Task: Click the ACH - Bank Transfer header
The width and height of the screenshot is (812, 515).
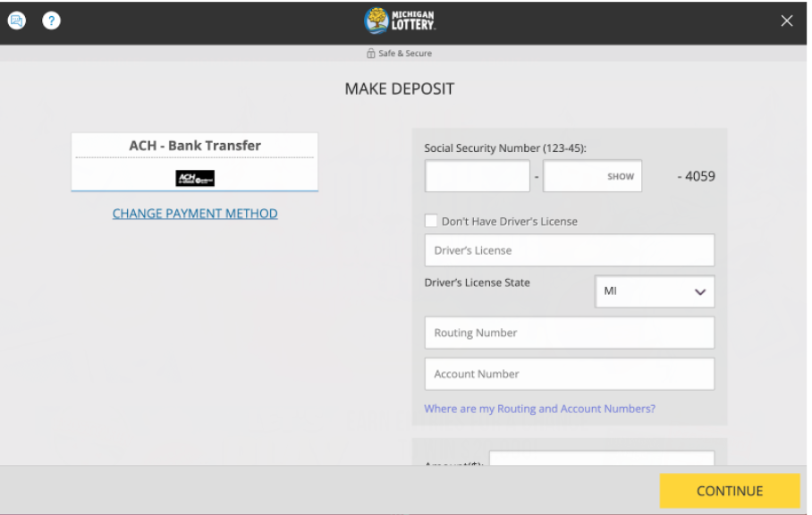Action: coord(194,145)
